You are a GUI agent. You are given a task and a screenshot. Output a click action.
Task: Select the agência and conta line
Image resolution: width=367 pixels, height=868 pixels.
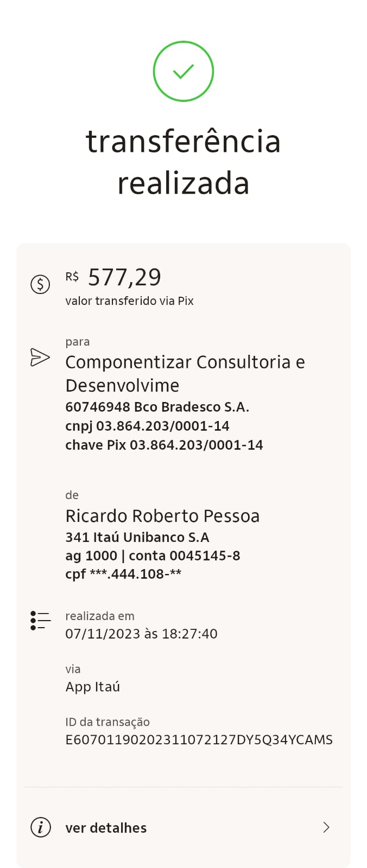click(153, 556)
